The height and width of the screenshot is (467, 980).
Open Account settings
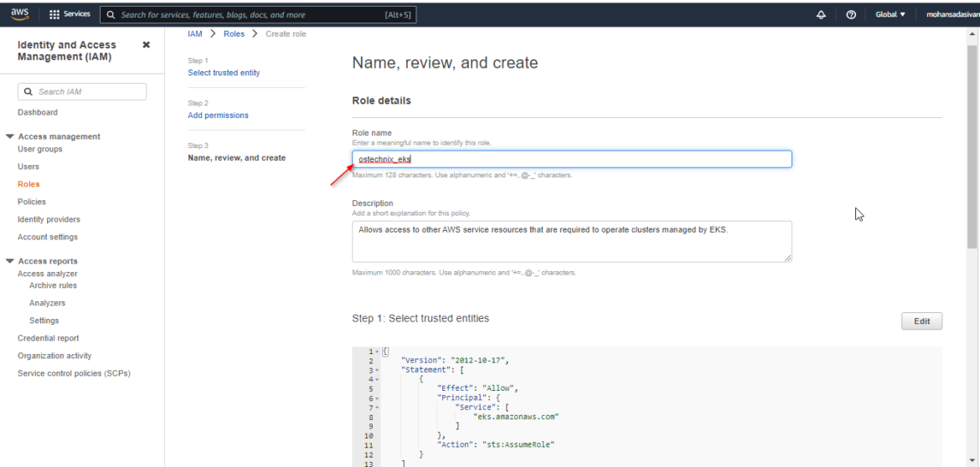(48, 237)
